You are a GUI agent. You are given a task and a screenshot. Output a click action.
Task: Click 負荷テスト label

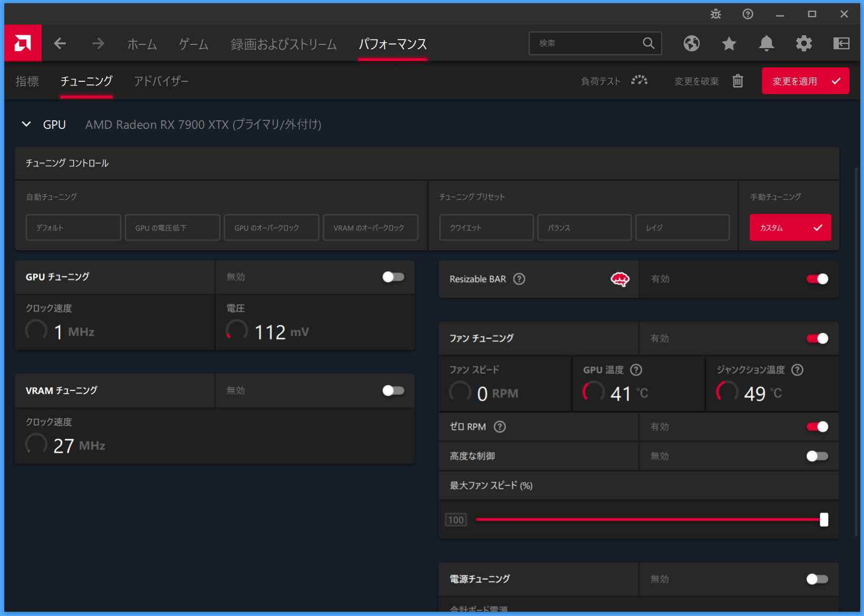click(601, 81)
